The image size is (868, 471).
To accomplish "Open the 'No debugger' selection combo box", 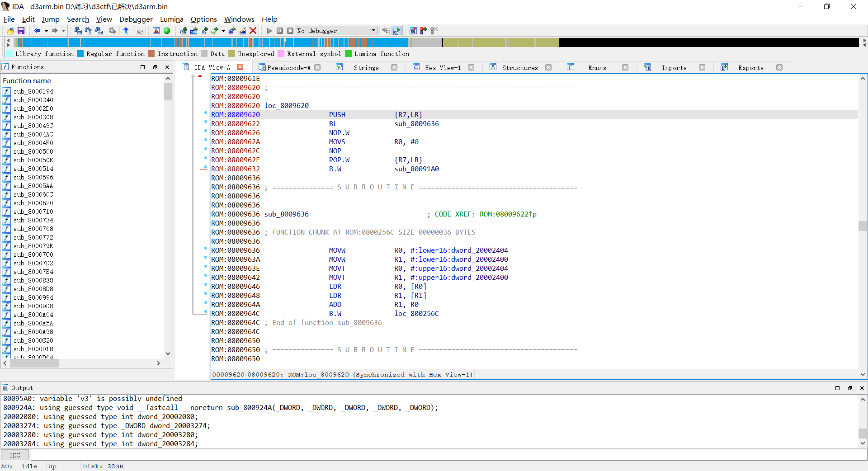I will pos(337,31).
